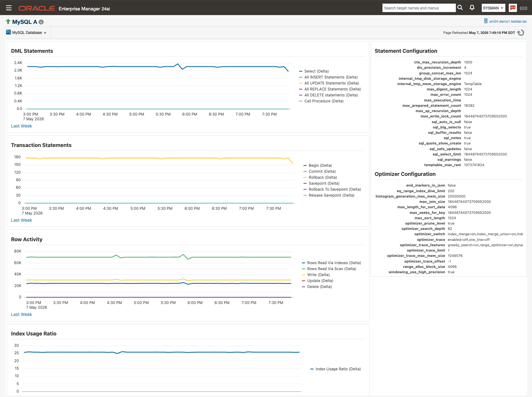532x397 pixels.
Task: Click the MySQL A info icon
Action: tap(41, 22)
